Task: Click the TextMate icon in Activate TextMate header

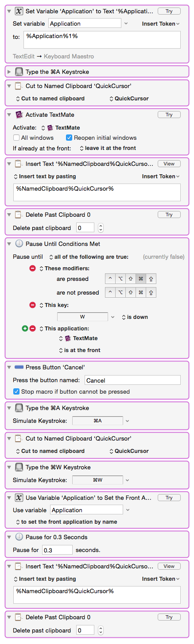Action: (19, 115)
